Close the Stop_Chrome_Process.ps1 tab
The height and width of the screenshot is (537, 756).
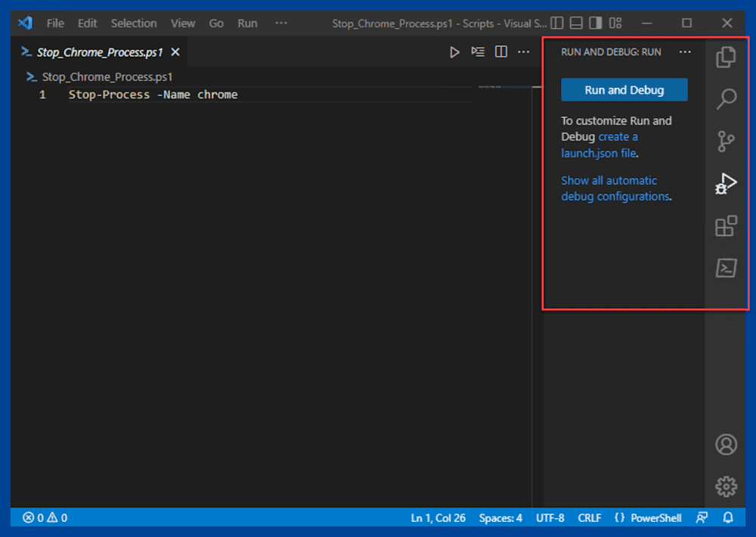pyautogui.click(x=175, y=52)
